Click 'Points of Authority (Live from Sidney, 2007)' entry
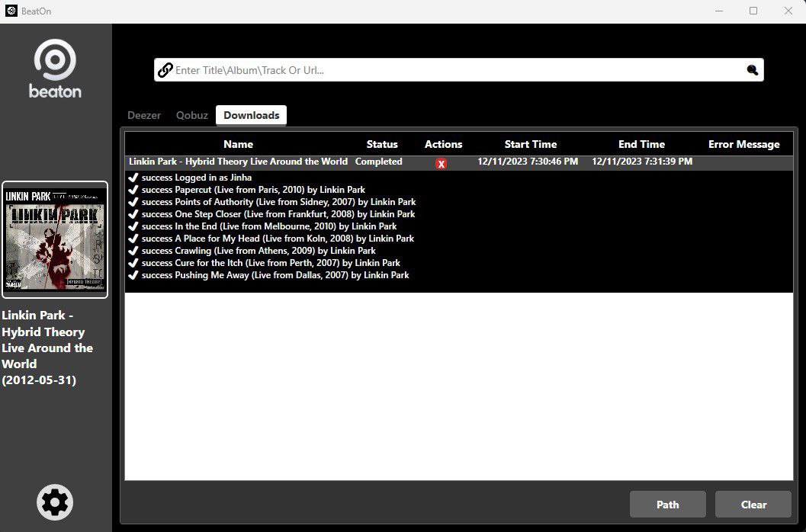The image size is (806, 532). [x=278, y=202]
